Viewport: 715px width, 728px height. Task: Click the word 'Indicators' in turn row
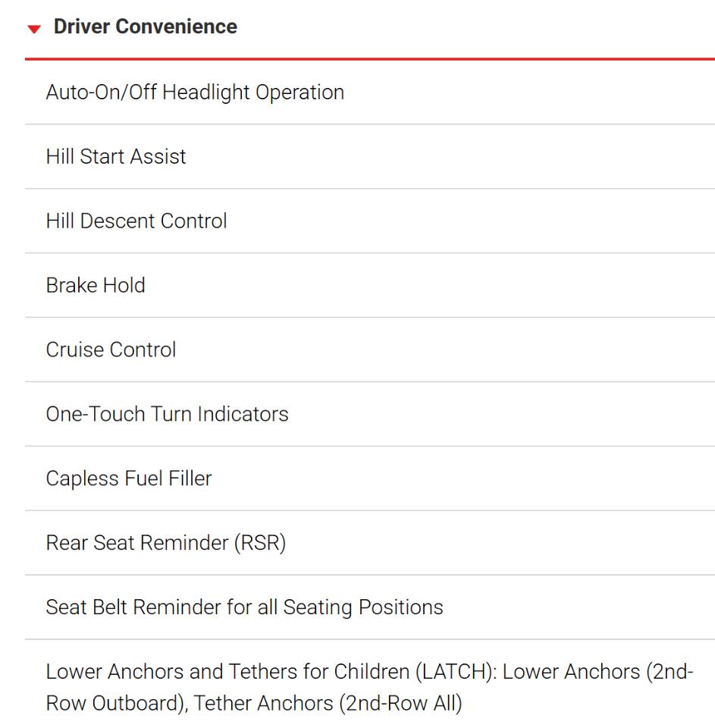[x=243, y=414]
